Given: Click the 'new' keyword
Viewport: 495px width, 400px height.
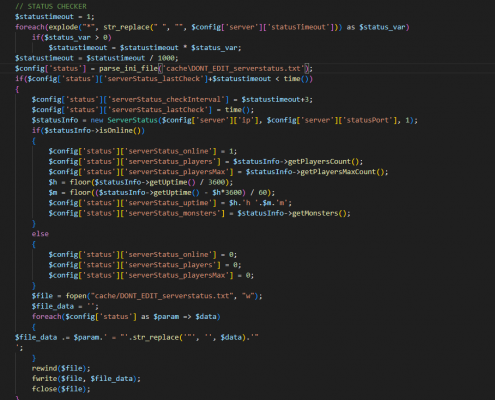Looking at the screenshot, I should 97,120.
